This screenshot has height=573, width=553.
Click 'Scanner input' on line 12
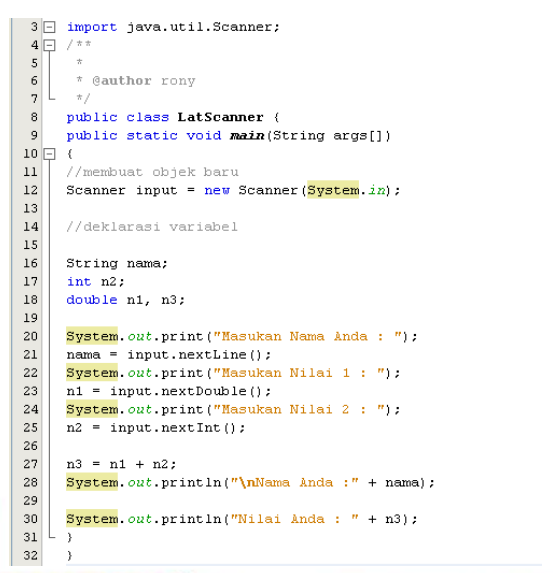(x=121, y=190)
